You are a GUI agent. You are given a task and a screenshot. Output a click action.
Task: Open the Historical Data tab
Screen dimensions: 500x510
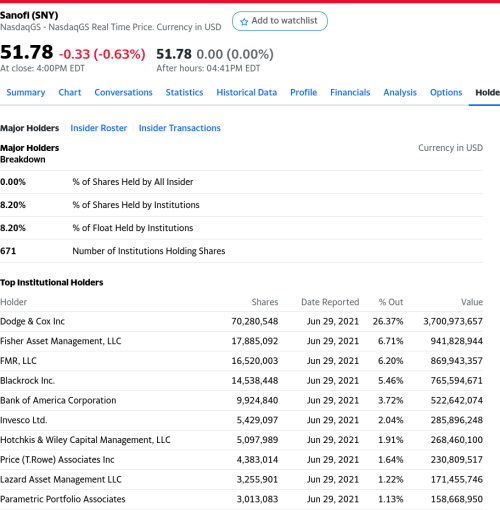247,92
